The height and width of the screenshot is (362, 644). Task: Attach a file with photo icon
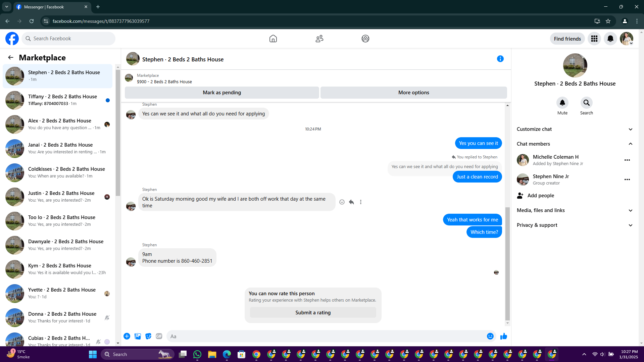[138, 336]
